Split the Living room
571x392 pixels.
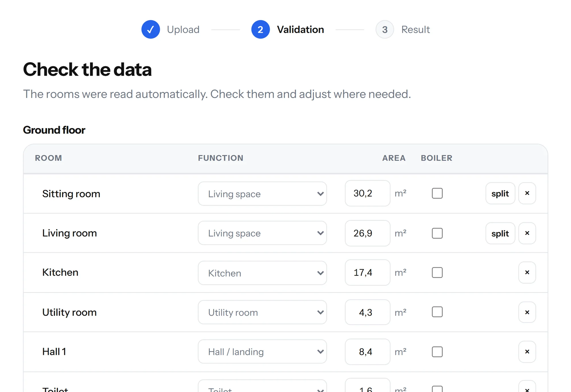tap(500, 233)
